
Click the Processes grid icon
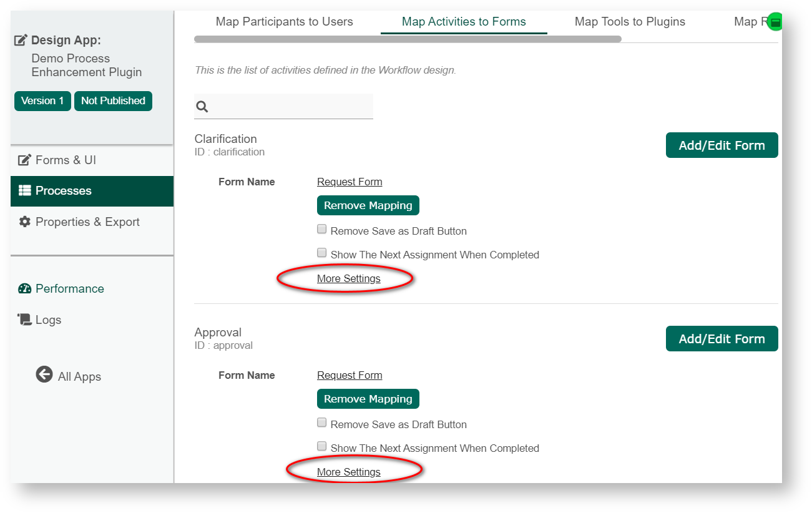[24, 191]
